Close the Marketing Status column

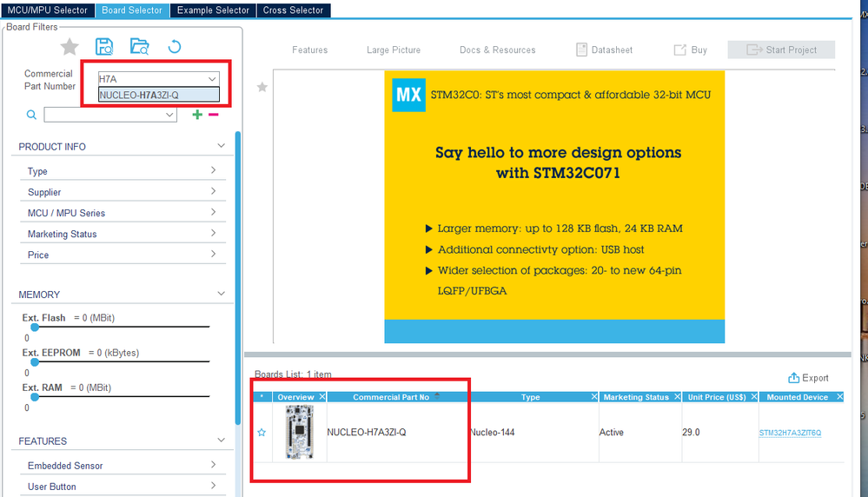click(x=677, y=397)
